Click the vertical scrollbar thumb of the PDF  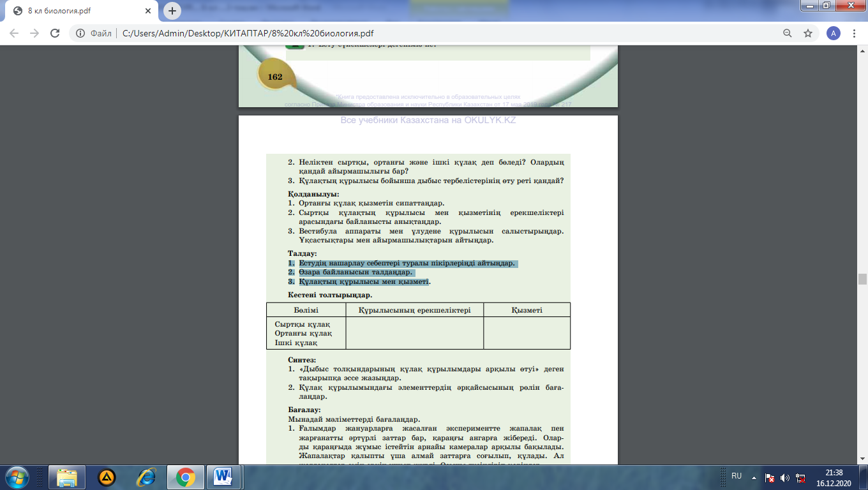[862, 279]
